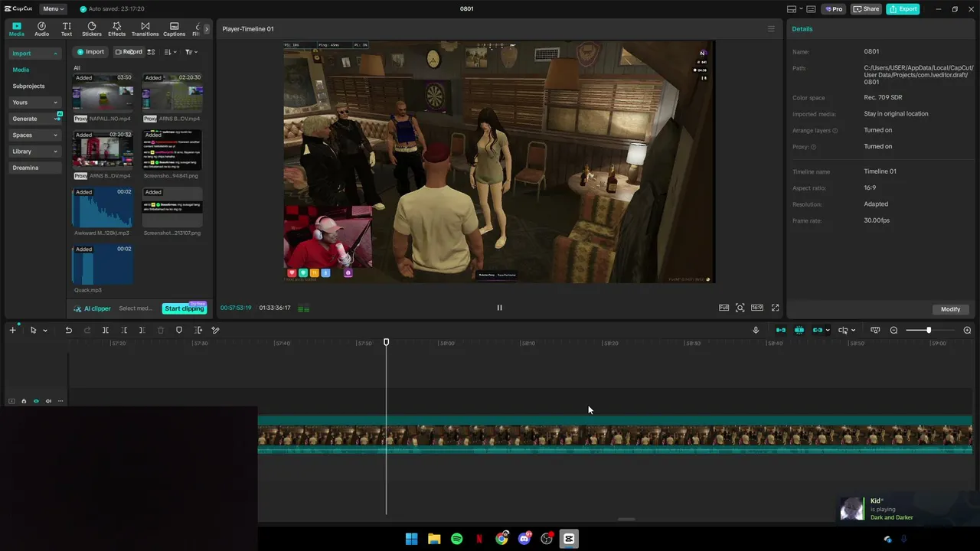The height and width of the screenshot is (551, 980).
Task: Enter fullscreen preview mode
Action: click(x=775, y=308)
